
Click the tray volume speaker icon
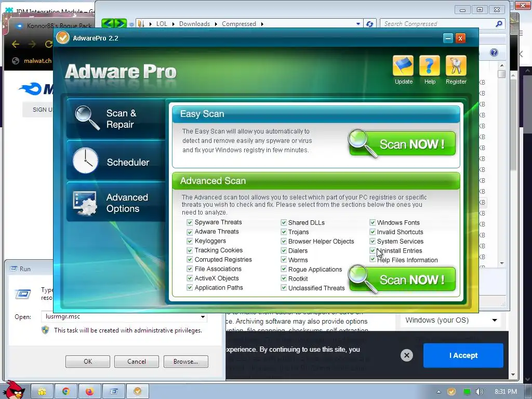pos(479,392)
